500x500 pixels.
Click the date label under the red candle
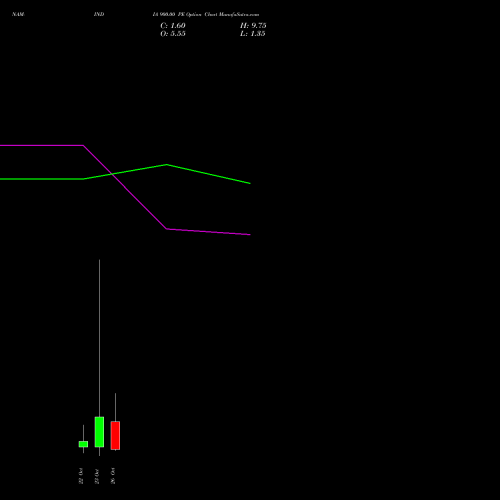113,476
